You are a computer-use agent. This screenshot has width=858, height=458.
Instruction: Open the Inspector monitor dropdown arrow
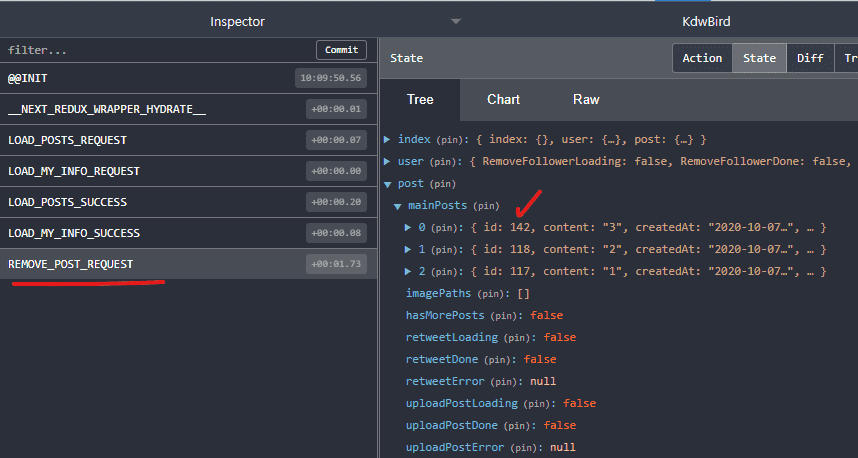(x=456, y=20)
